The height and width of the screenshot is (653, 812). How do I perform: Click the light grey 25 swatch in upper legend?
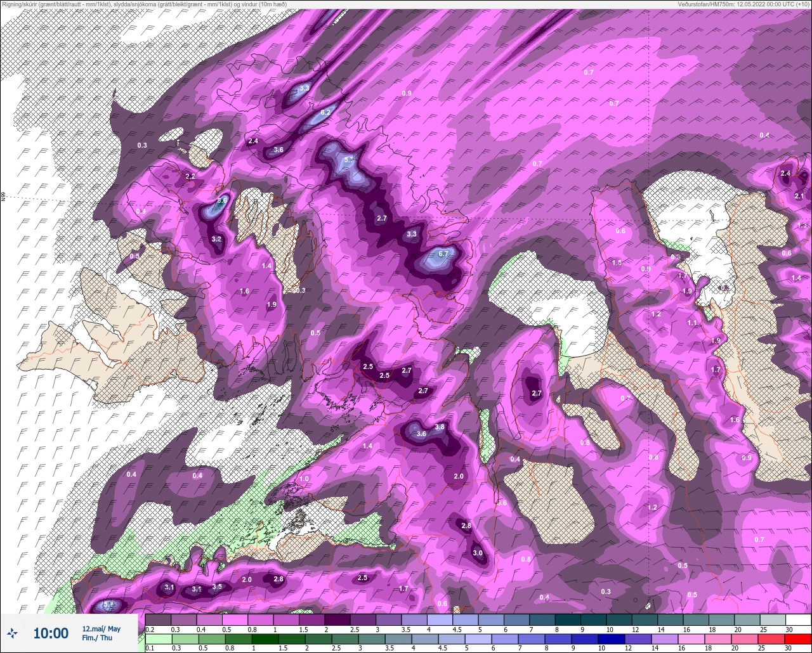click(773, 619)
